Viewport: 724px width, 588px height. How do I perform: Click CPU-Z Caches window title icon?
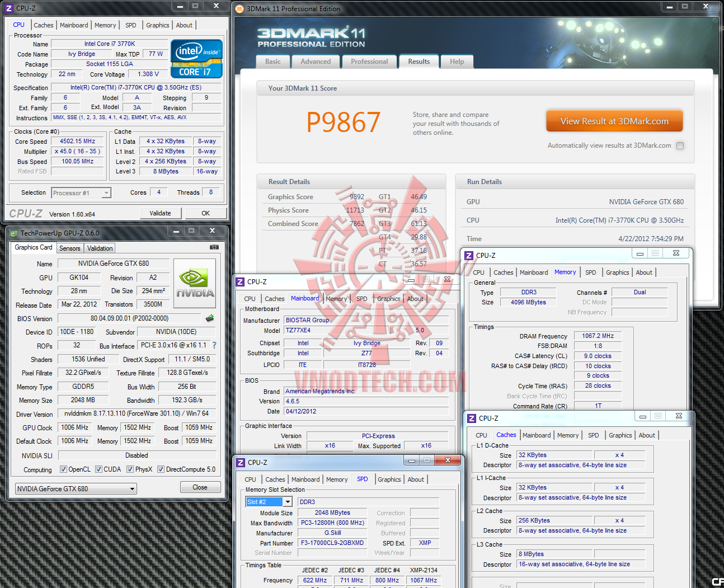click(x=472, y=418)
